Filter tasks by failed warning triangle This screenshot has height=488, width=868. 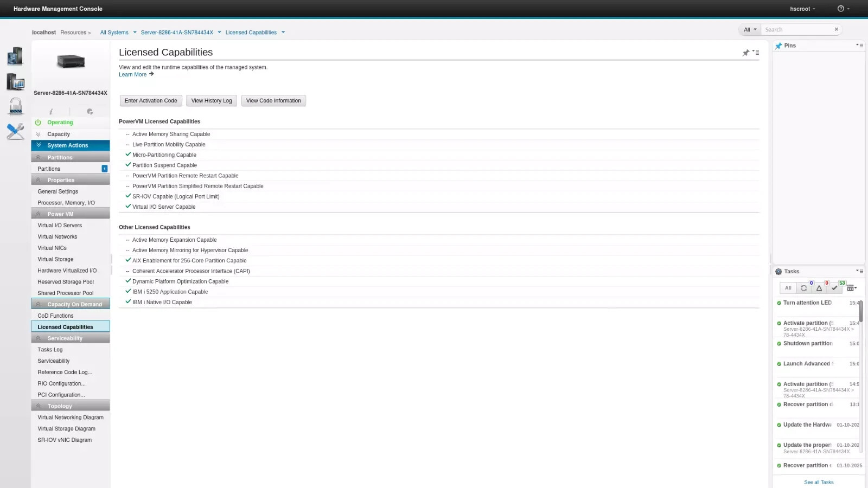coord(819,288)
